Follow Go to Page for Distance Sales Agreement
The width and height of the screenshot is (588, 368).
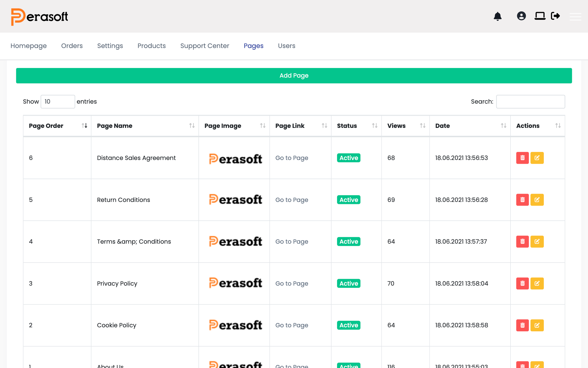point(292,158)
